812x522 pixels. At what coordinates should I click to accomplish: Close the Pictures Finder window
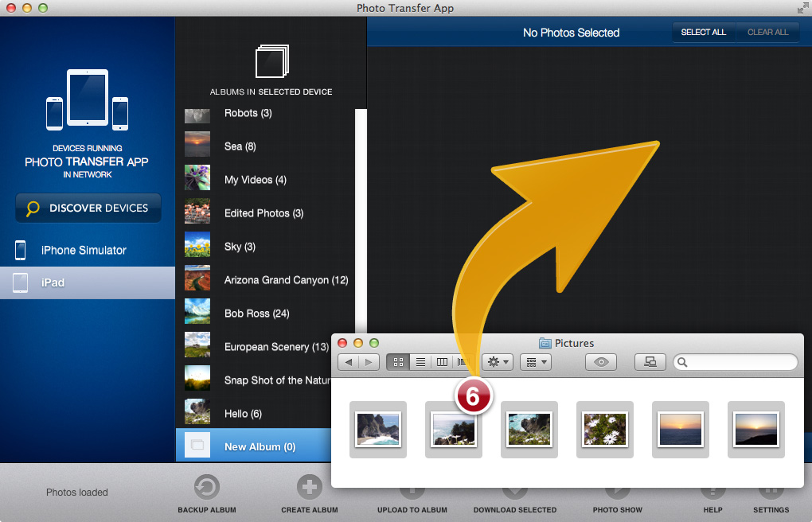[342, 343]
